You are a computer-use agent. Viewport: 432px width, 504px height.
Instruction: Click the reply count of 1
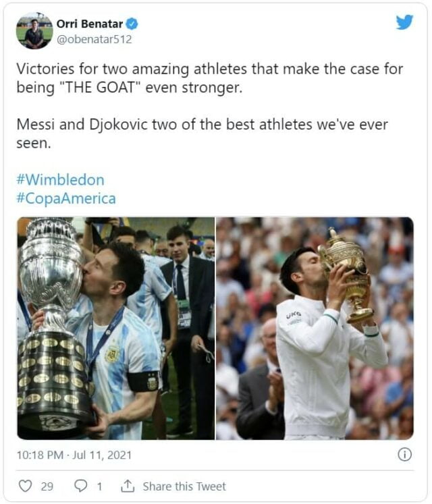(x=99, y=486)
